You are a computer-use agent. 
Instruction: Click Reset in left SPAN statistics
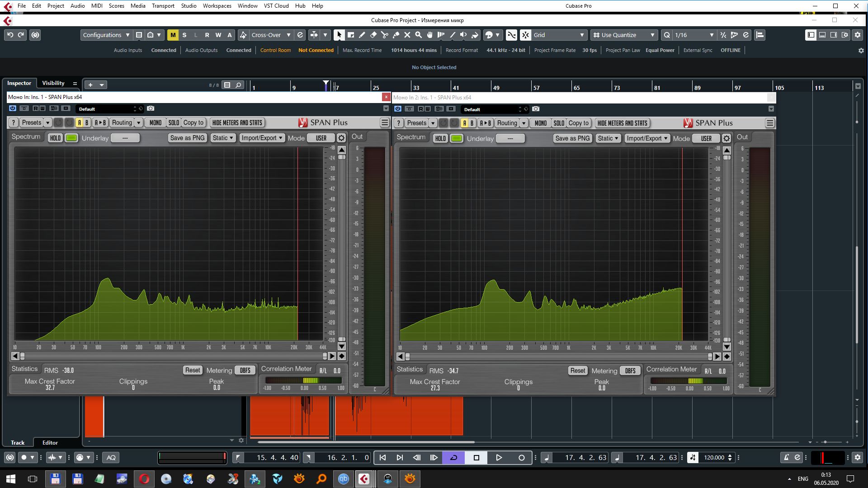pos(192,370)
